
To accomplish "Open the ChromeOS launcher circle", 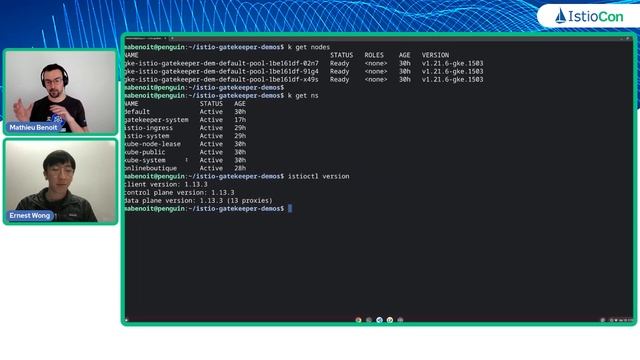I will [x=127, y=320].
